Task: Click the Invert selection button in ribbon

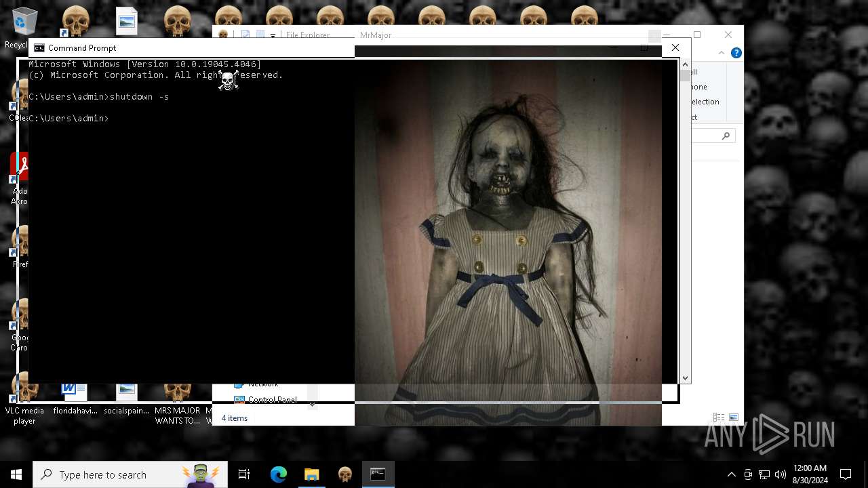Action: point(704,102)
